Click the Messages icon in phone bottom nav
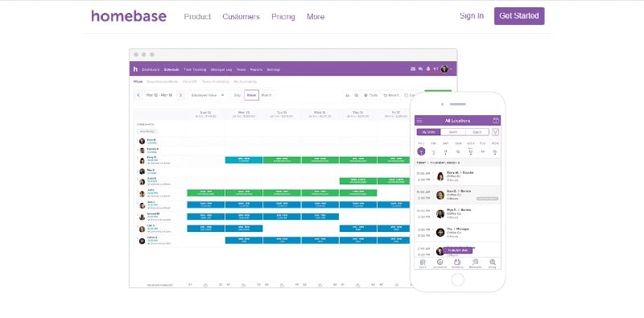This screenshot has width=644, height=318. click(475, 263)
